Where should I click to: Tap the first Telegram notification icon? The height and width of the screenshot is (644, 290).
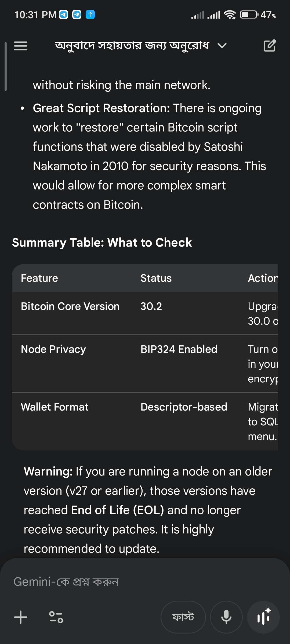[64, 15]
